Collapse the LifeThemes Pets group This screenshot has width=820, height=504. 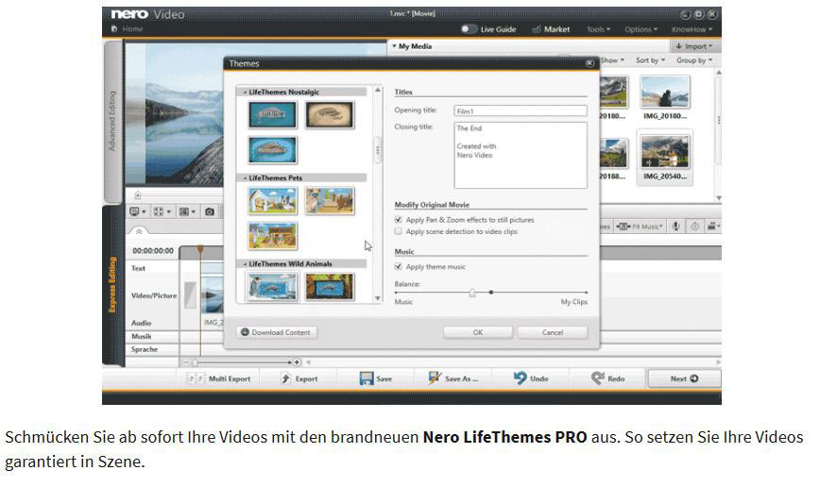246,178
